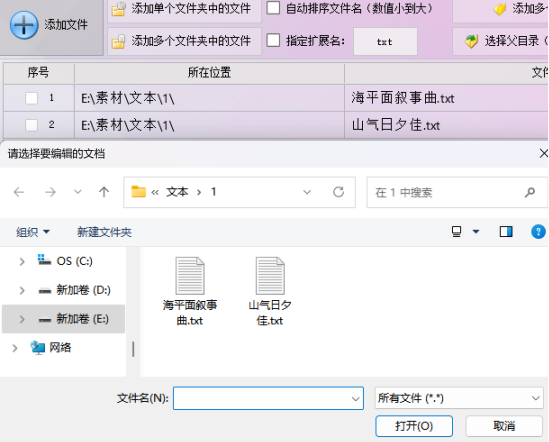Enable auto sort file names checkbox
The image size is (549, 442).
click(x=273, y=8)
